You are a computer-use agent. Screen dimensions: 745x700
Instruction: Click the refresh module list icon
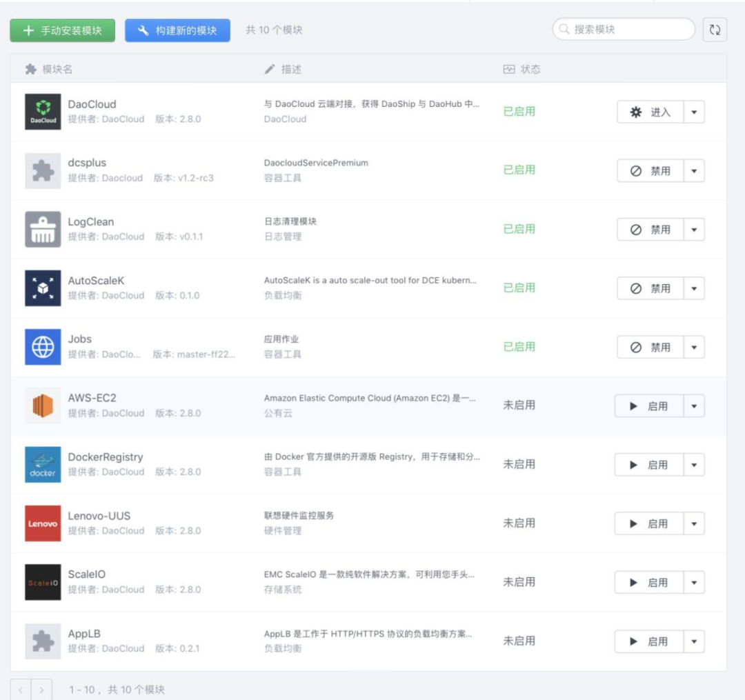[x=715, y=30]
